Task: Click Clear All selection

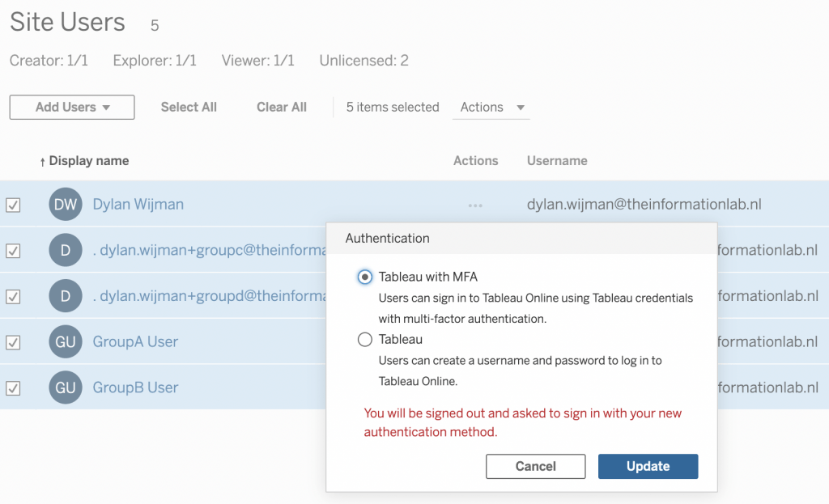Action: click(x=282, y=108)
